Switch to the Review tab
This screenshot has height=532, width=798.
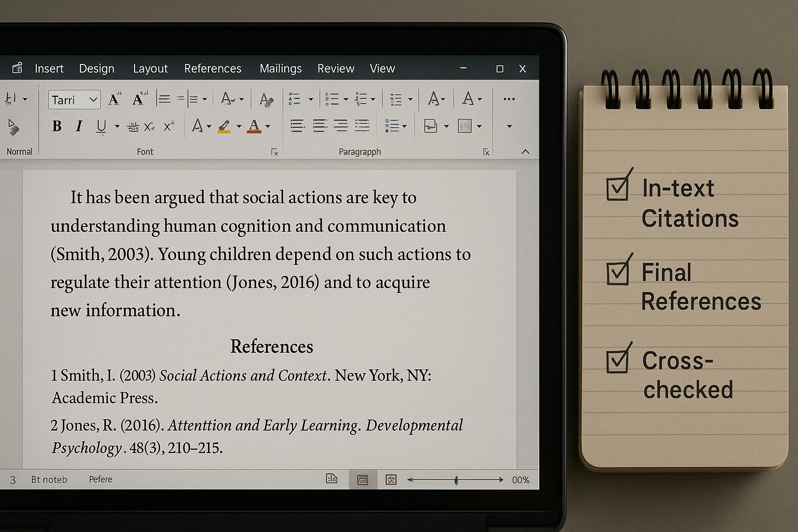336,69
